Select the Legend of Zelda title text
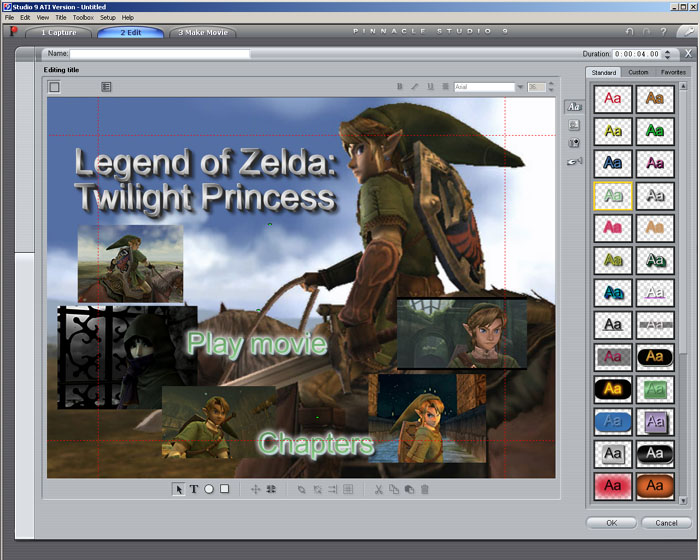700x560 pixels. pyautogui.click(x=206, y=180)
